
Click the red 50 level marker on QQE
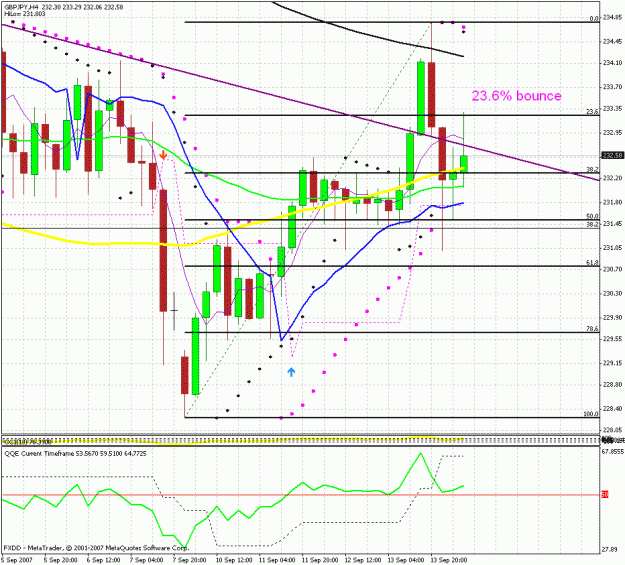[605, 495]
